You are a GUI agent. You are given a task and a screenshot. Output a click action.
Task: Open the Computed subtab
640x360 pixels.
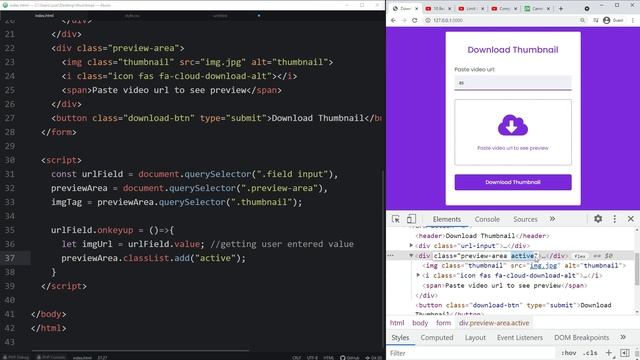click(x=437, y=338)
